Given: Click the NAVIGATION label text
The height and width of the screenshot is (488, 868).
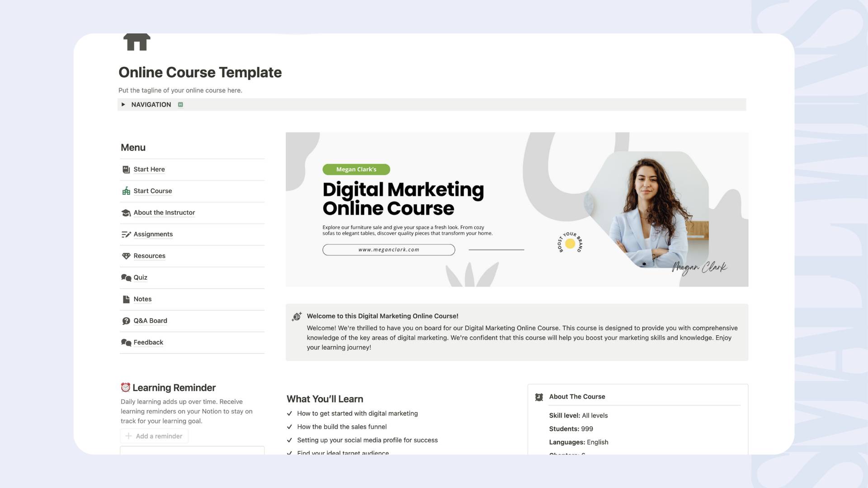Looking at the screenshot, I should pos(151,104).
